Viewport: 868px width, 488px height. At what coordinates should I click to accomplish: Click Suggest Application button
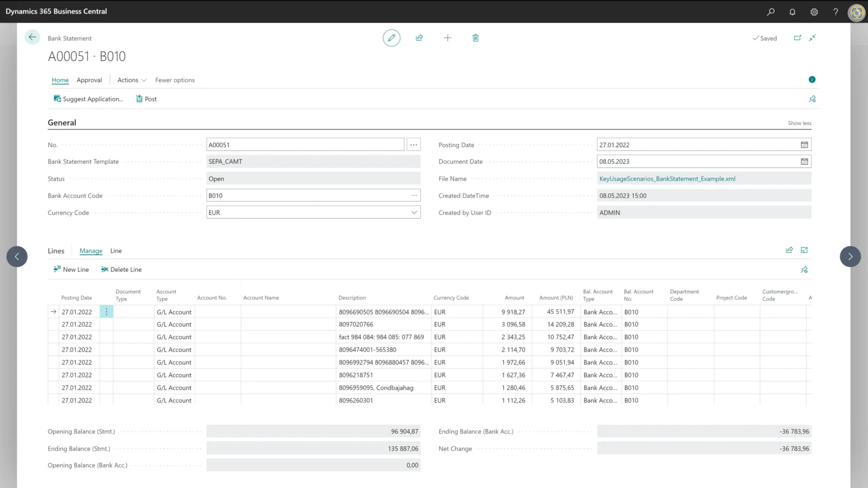pyautogui.click(x=88, y=99)
